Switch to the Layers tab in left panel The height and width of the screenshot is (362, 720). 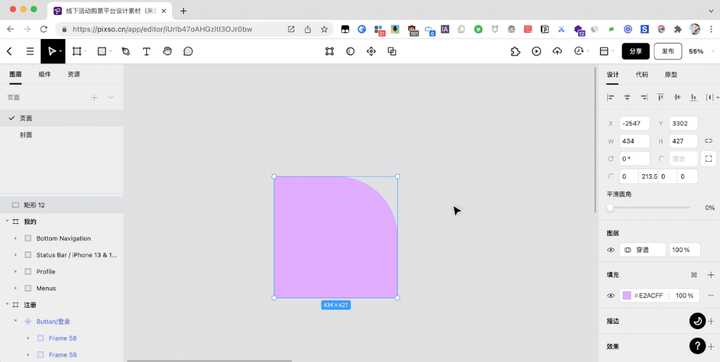coord(16,74)
